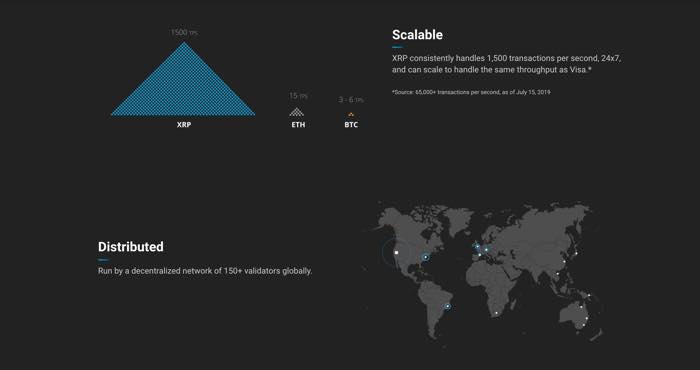Select the glowing validator marker on the US east coast
Image resolution: width=700 pixels, height=370 pixels.
coord(426,257)
